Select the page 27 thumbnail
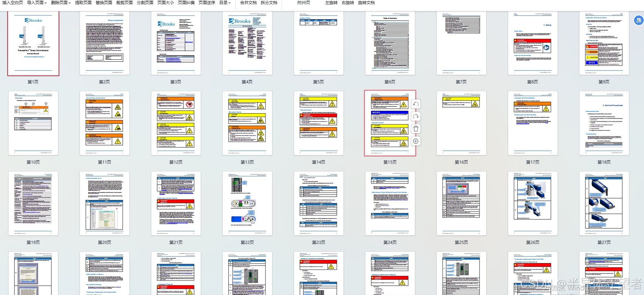 coord(604,203)
